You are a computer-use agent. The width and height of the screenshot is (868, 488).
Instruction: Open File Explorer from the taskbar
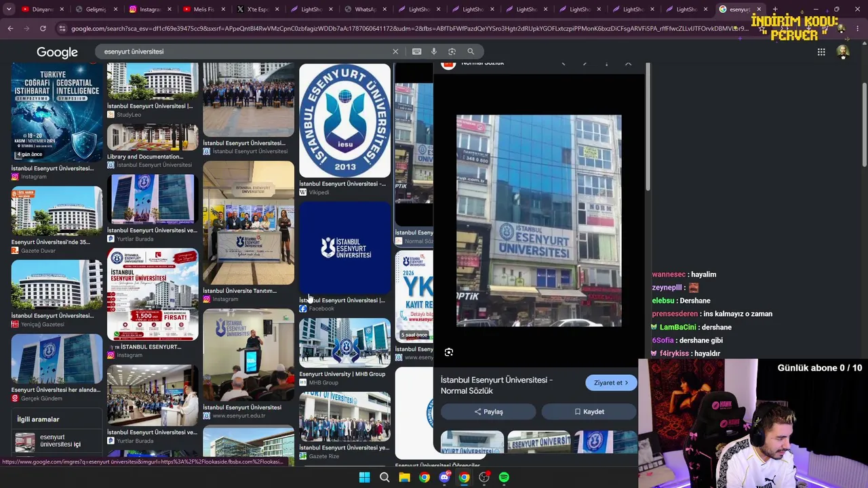tap(404, 477)
